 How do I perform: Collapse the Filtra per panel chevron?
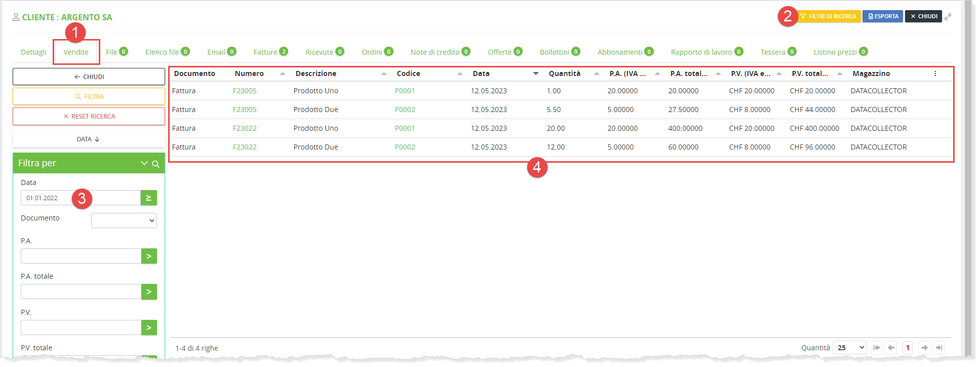coord(144,163)
